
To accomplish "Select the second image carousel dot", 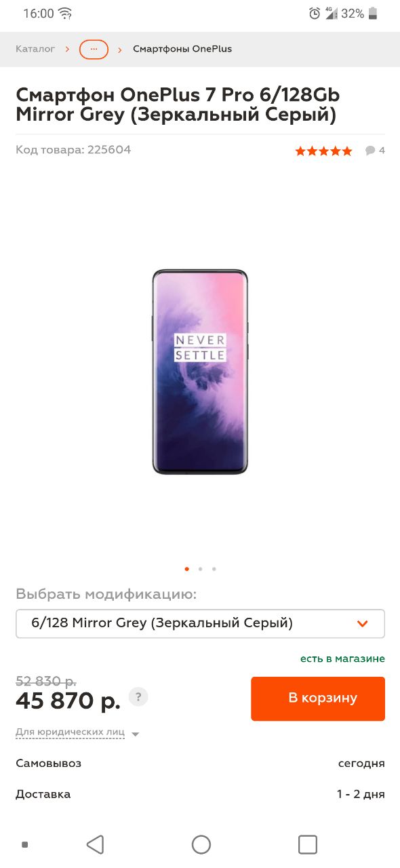I will click(201, 569).
